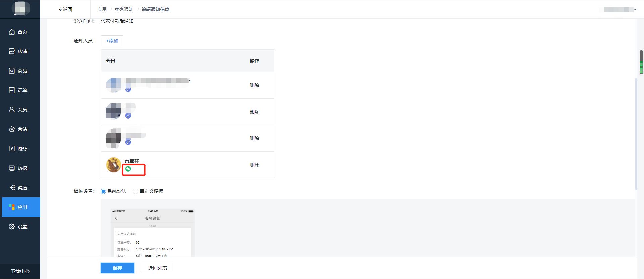Click the 设置 settings gear icon

pyautogui.click(x=12, y=227)
